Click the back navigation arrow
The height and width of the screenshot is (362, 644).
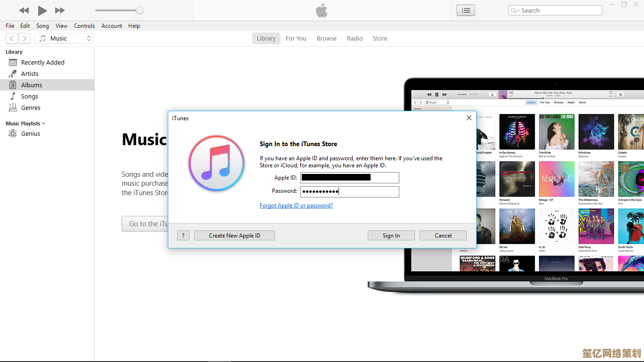coord(12,39)
